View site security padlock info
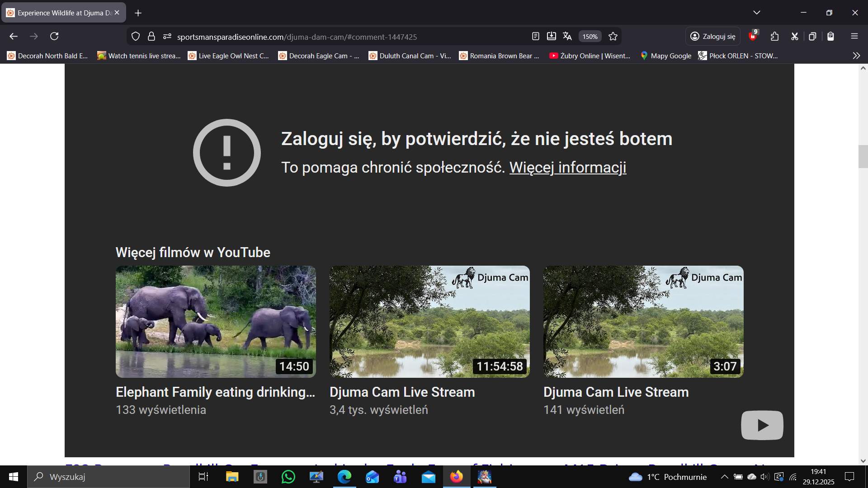This screenshot has height=488, width=868. [151, 37]
